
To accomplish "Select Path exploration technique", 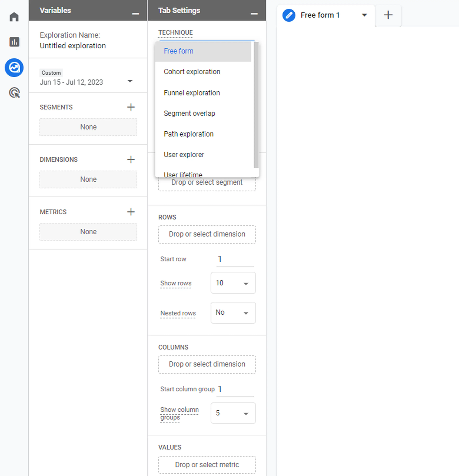I will coord(203,134).
